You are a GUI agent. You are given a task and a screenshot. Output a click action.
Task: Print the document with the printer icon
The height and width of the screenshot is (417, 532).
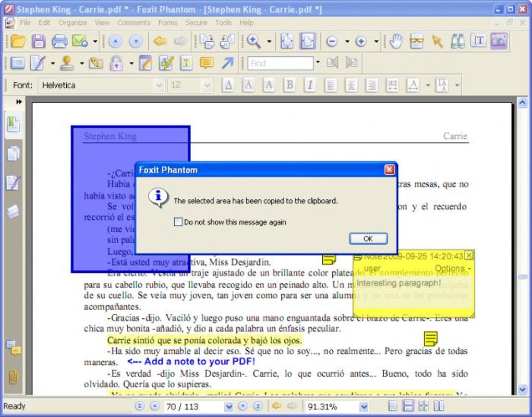click(x=59, y=41)
